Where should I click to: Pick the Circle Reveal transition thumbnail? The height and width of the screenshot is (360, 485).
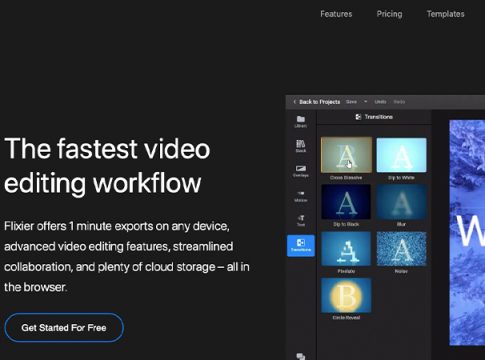click(346, 295)
